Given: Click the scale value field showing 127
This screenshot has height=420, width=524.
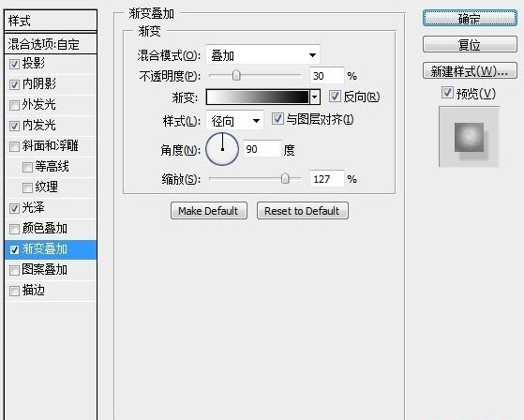Looking at the screenshot, I should click(x=326, y=179).
